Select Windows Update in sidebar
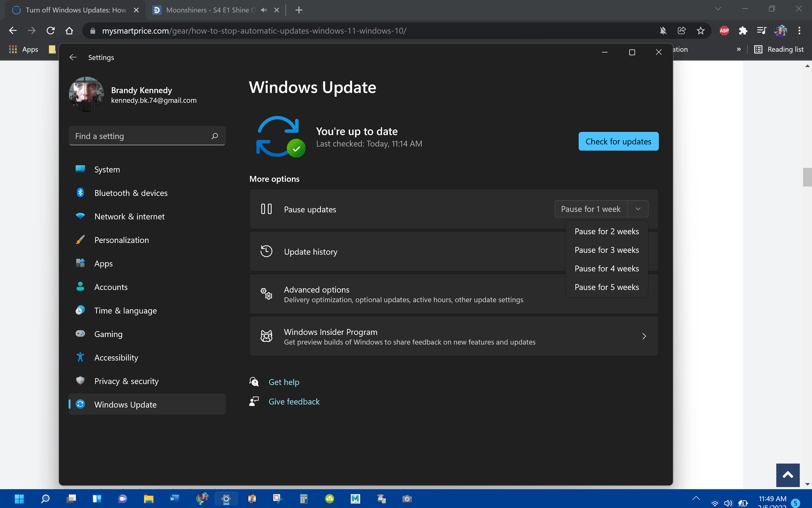 pyautogui.click(x=147, y=404)
